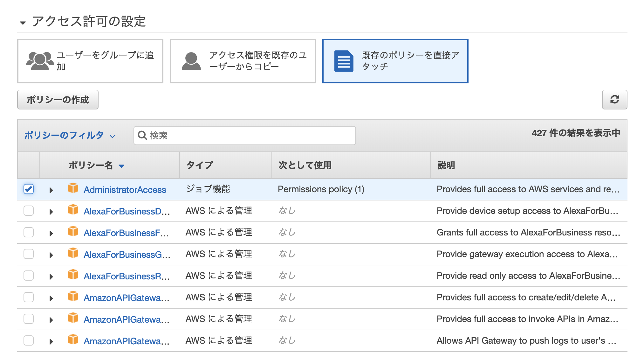This screenshot has height=364, width=644.
Task: Tick the checkbox for AlexaForBusinessG policy
Action: coord(29,254)
